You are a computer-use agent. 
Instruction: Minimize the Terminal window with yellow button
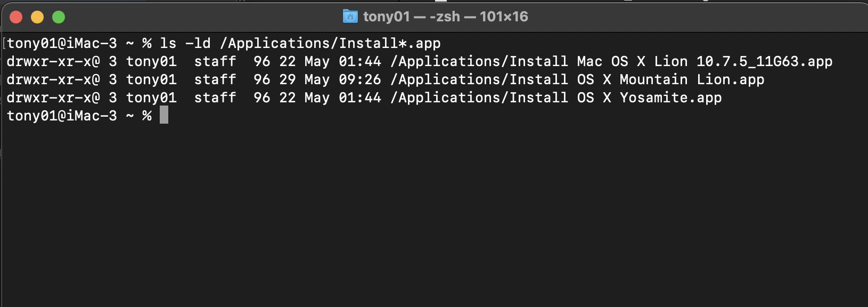pyautogui.click(x=37, y=17)
